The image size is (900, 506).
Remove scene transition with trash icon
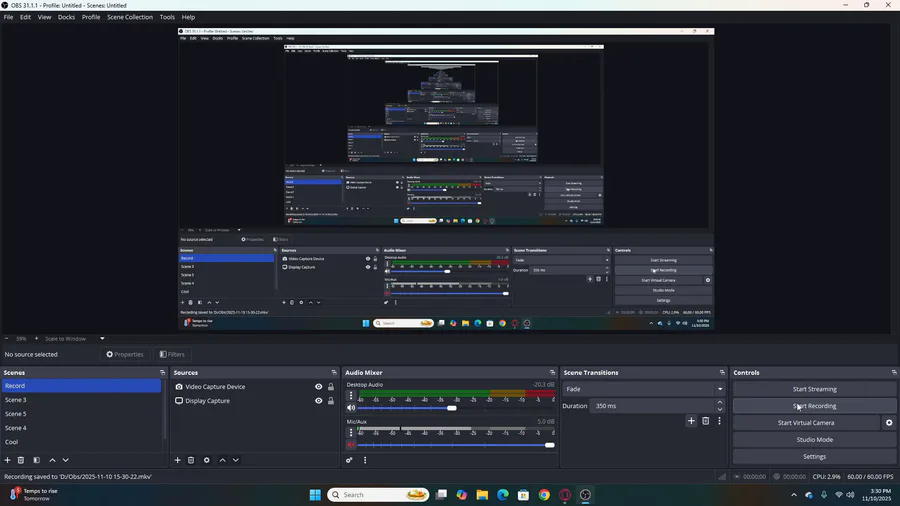click(x=705, y=421)
